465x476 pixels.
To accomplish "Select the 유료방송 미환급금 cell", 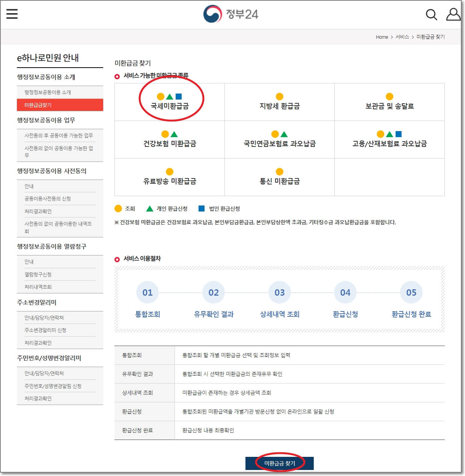I will [170, 177].
